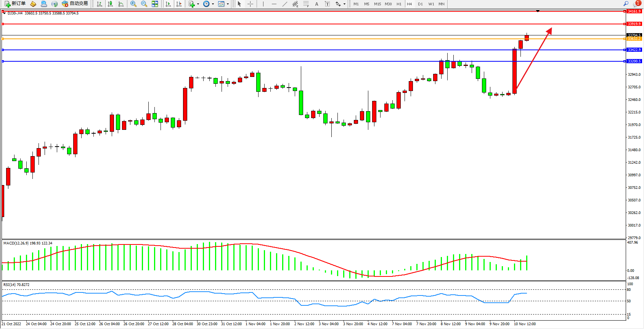Click the red 34161.9 price level label

(634, 11)
